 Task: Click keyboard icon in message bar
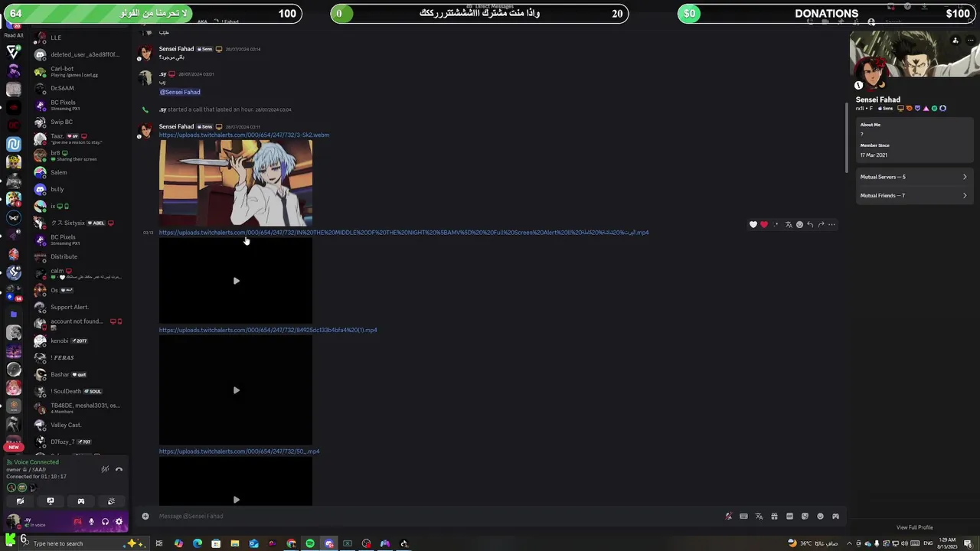coord(743,516)
